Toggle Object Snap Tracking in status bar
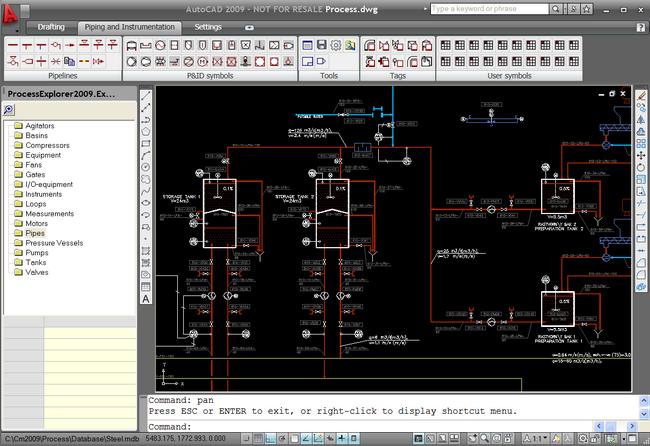Image resolution: width=650 pixels, height=446 pixels. 306,438
